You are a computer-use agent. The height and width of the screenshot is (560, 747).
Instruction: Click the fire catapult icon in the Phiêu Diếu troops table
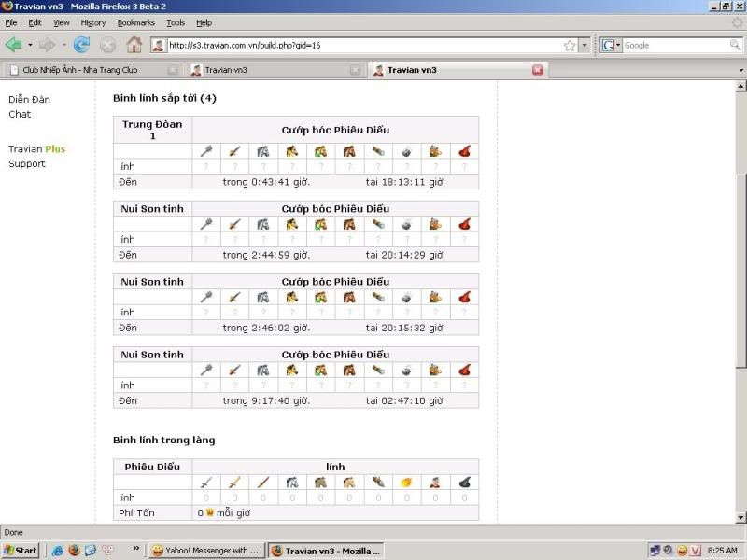pyautogui.click(x=406, y=483)
